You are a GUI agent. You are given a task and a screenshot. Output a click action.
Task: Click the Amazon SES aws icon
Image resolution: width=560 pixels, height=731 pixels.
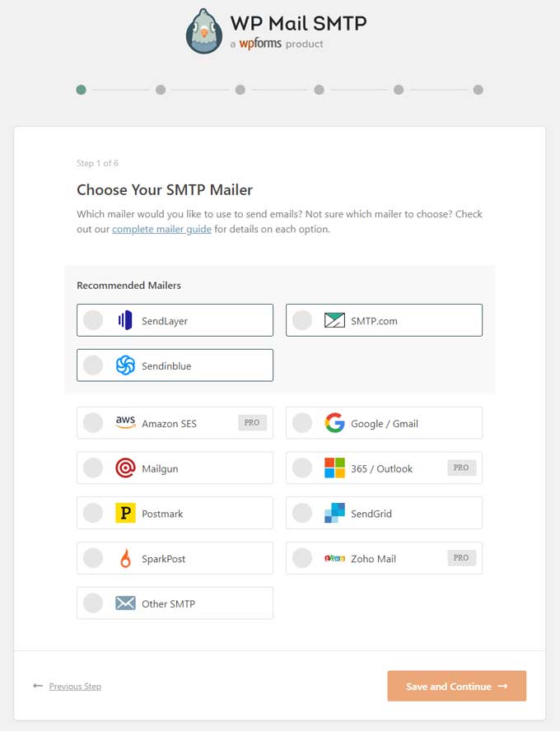tap(125, 422)
